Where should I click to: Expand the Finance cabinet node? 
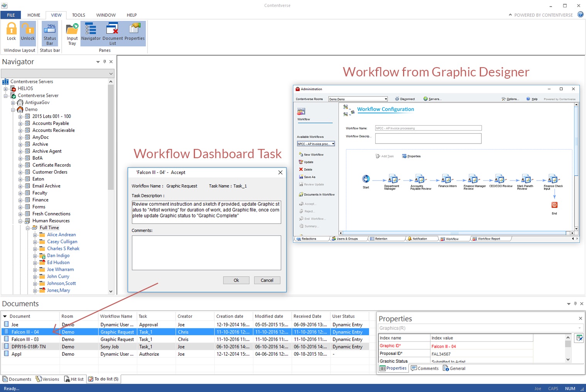point(20,200)
